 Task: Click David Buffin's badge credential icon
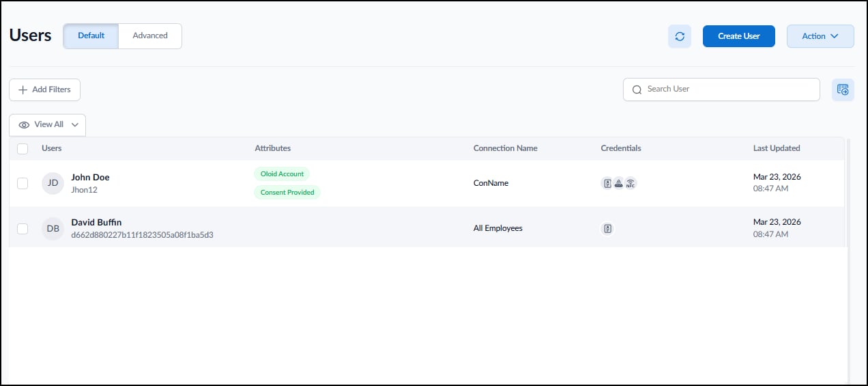[x=607, y=228]
